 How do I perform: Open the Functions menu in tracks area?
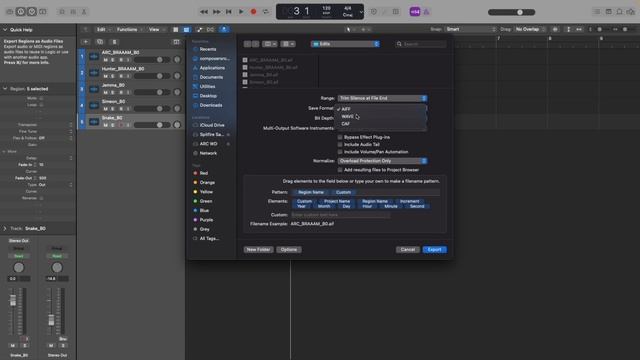coord(129,29)
